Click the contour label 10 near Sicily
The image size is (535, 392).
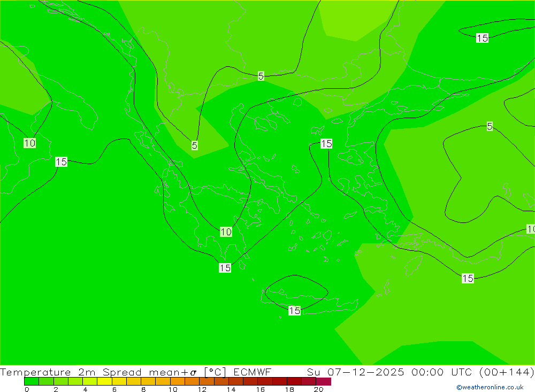pos(29,143)
